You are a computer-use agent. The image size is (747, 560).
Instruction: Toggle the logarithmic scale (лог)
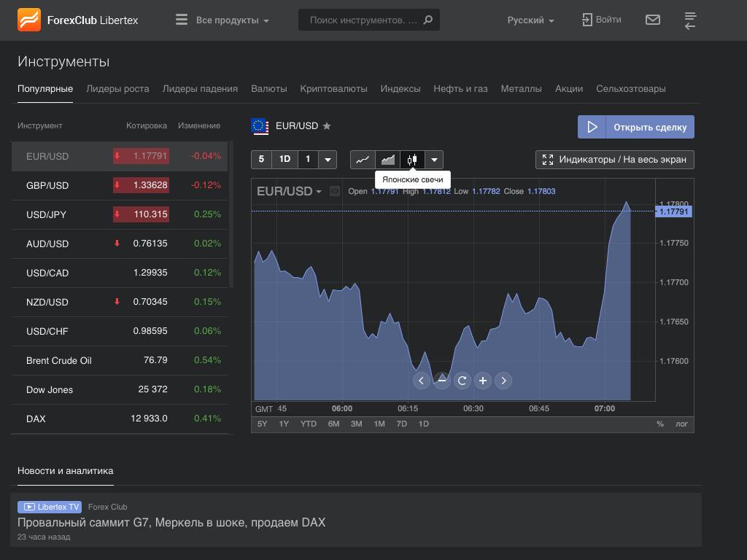[681, 424]
